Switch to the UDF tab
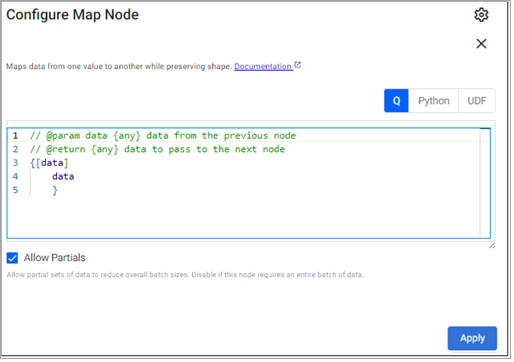 point(477,101)
